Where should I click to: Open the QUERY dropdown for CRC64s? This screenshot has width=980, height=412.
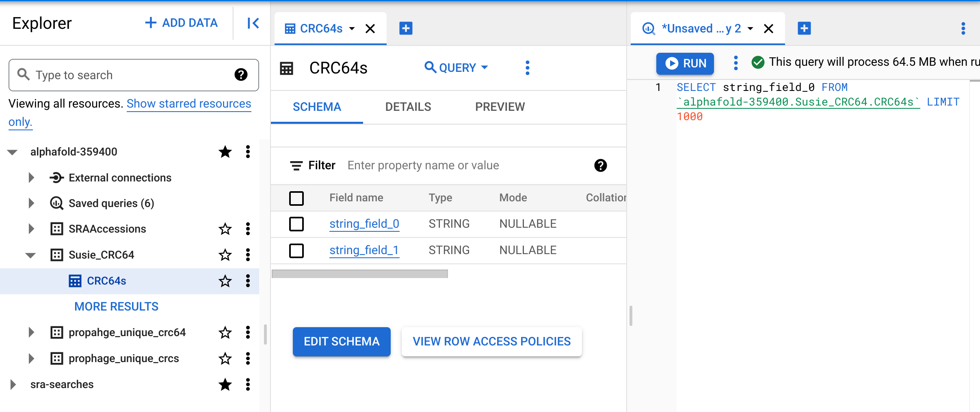click(456, 67)
